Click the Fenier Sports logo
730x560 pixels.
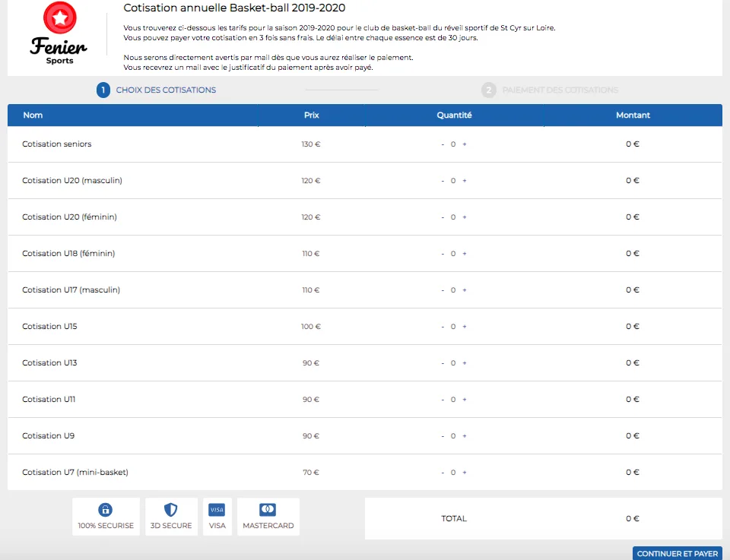point(59,33)
